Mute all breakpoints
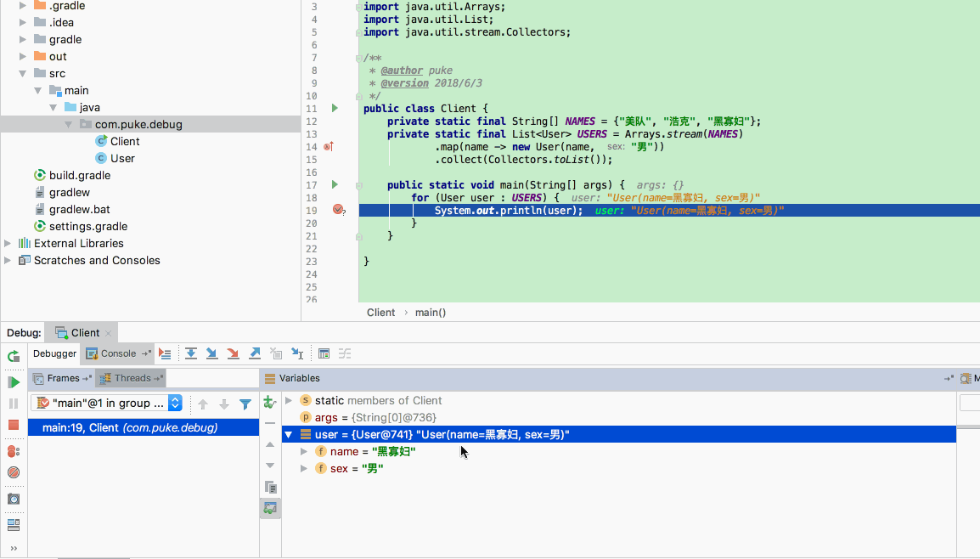Viewport: 980px width, 559px height. point(13,473)
